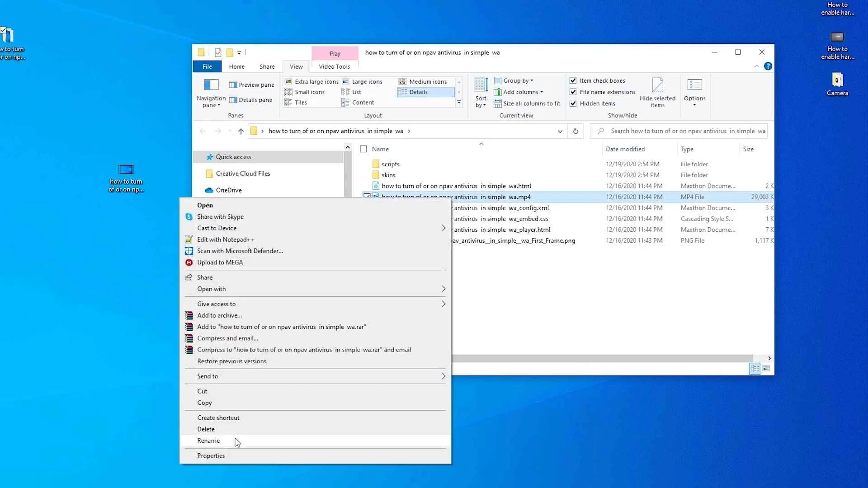Expand the Layout gallery more arrow
This screenshot has height=488, width=868.
pyautogui.click(x=459, y=103)
